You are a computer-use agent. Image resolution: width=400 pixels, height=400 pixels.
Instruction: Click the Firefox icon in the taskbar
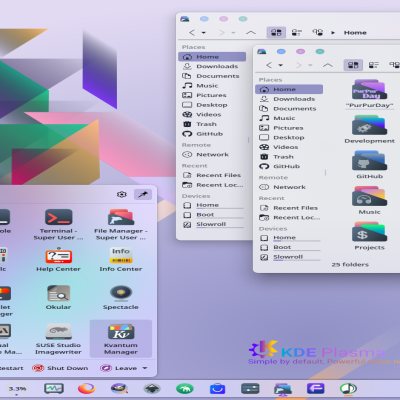[x=86, y=388]
